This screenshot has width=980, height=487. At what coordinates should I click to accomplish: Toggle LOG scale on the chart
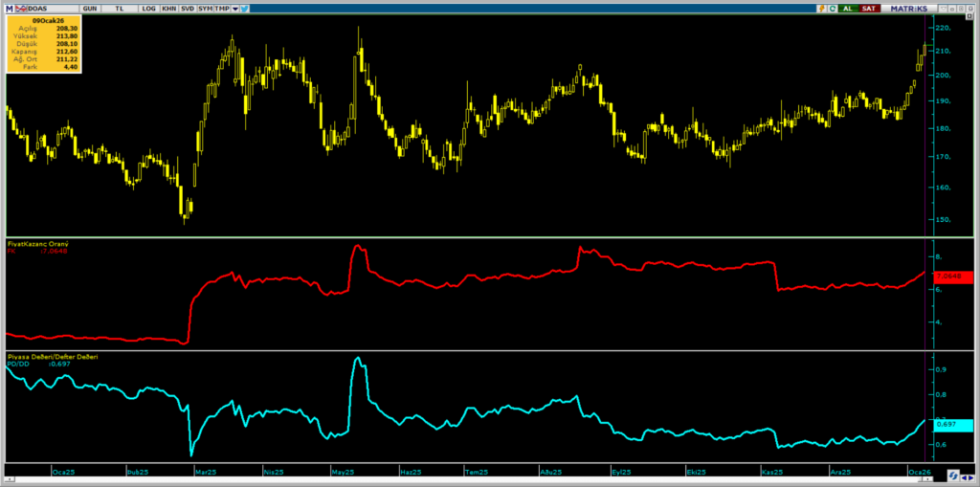tap(148, 8)
